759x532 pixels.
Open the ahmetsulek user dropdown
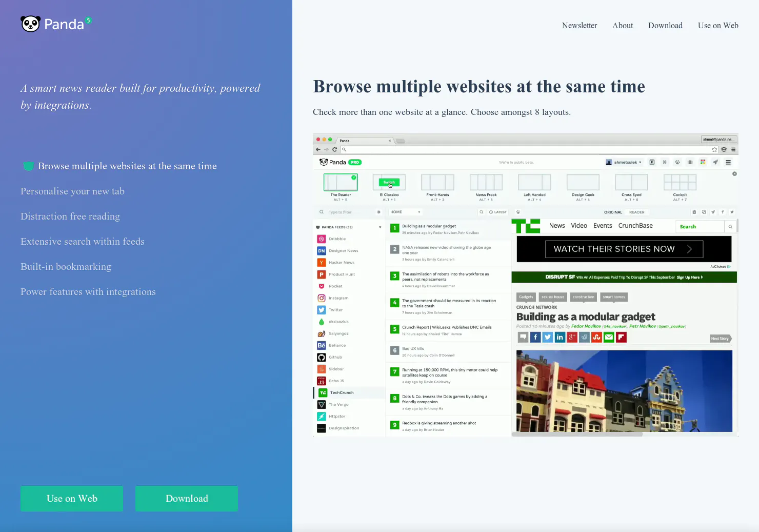(x=624, y=162)
